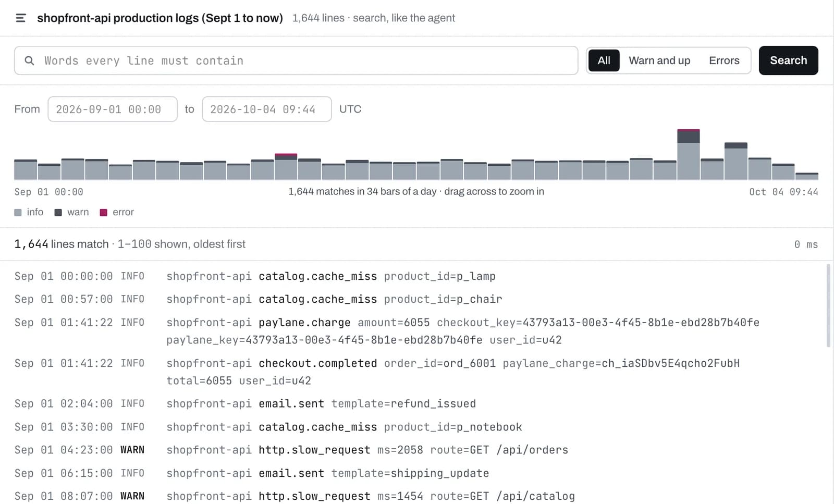The height and width of the screenshot is (504, 834).
Task: Click the magnifier icon in search box
Action: point(30,60)
